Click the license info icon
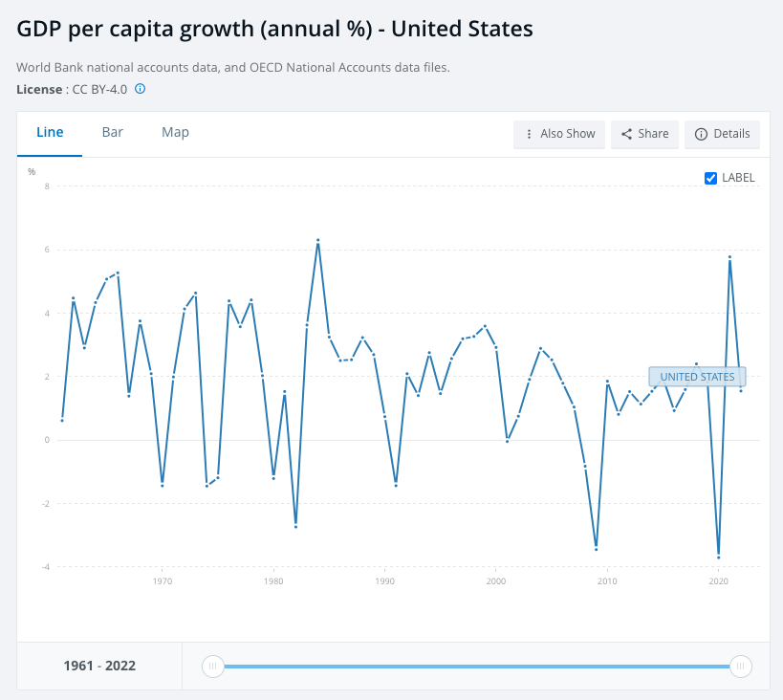Screen dimensions: 783x700 pos(140,89)
